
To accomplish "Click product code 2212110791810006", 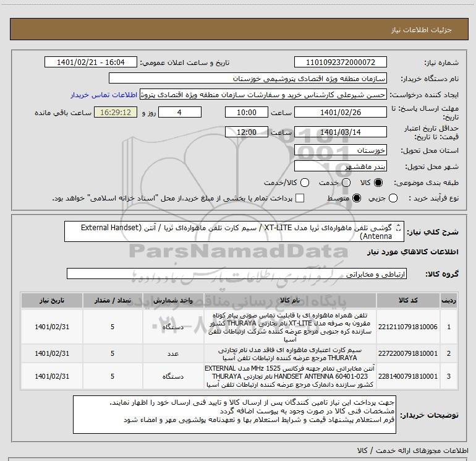I will pyautogui.click(x=408, y=327).
